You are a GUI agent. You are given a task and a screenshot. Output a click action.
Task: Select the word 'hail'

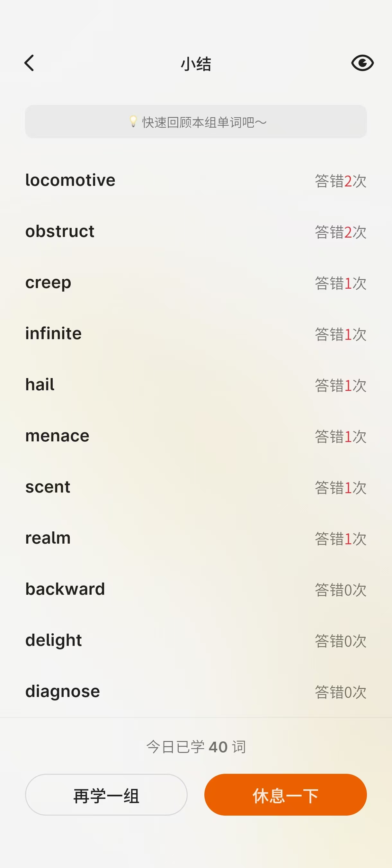coord(40,385)
